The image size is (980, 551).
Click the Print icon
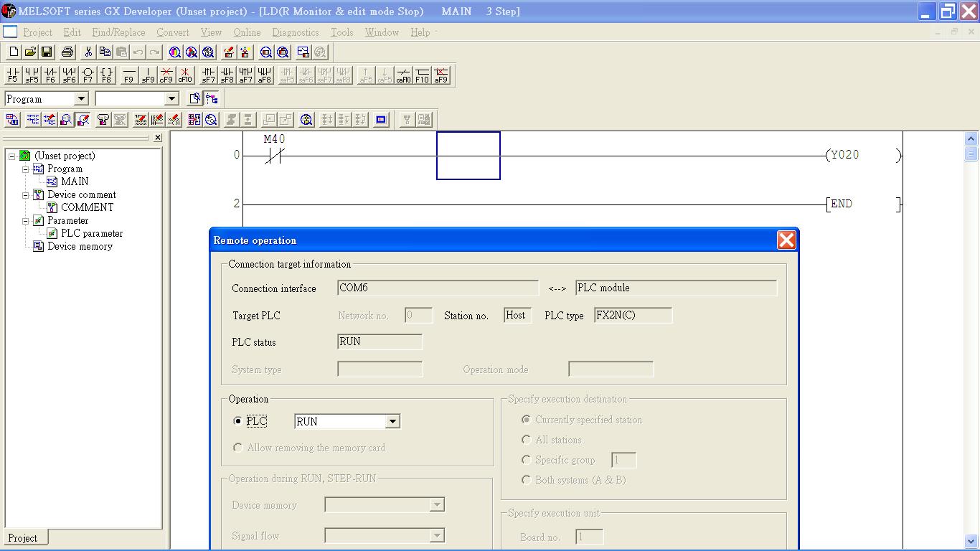67,52
